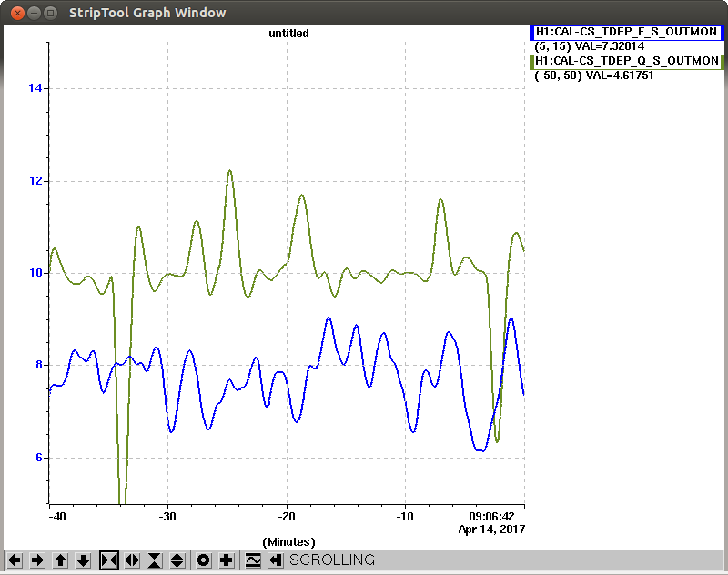Shift the graph down with the down arrow

point(83,560)
